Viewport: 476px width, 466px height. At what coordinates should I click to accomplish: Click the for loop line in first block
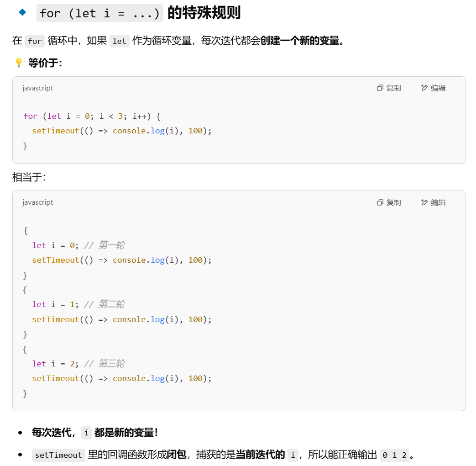click(x=92, y=116)
